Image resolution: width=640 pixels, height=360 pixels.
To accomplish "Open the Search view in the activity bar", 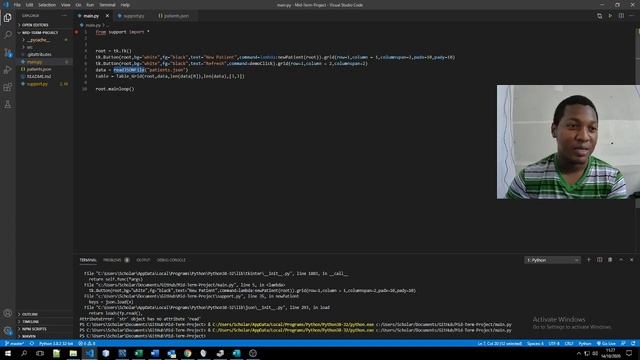I will 8,35.
